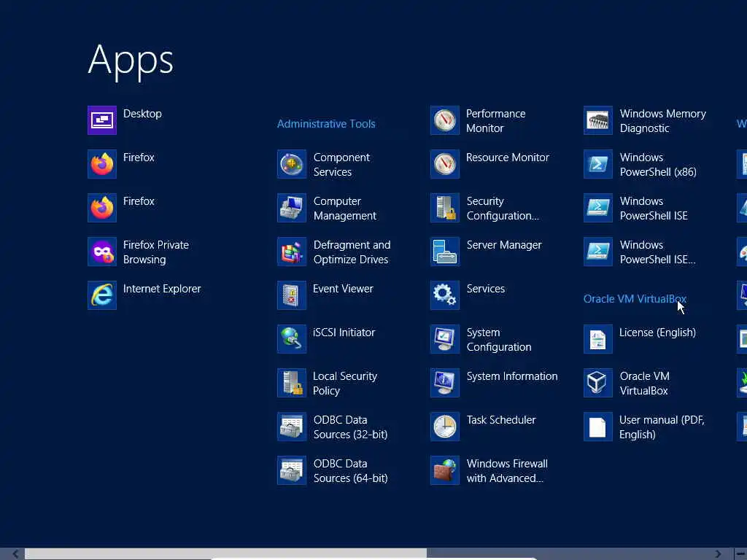Open Windows Firewall with Advanced Security
Screen dimensions: 747x560
489,470
